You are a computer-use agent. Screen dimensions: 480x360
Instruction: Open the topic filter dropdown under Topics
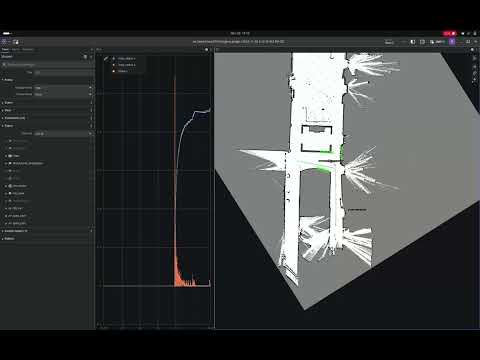click(x=63, y=133)
